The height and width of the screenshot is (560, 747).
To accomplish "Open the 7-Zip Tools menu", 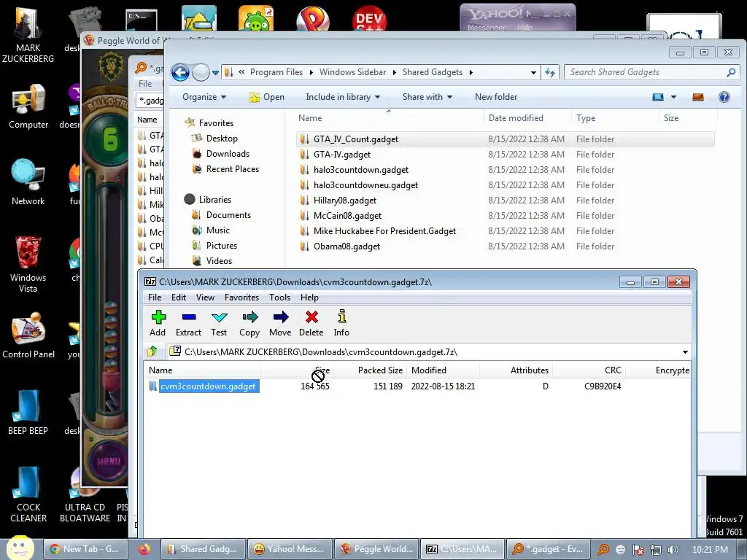I will click(x=279, y=297).
